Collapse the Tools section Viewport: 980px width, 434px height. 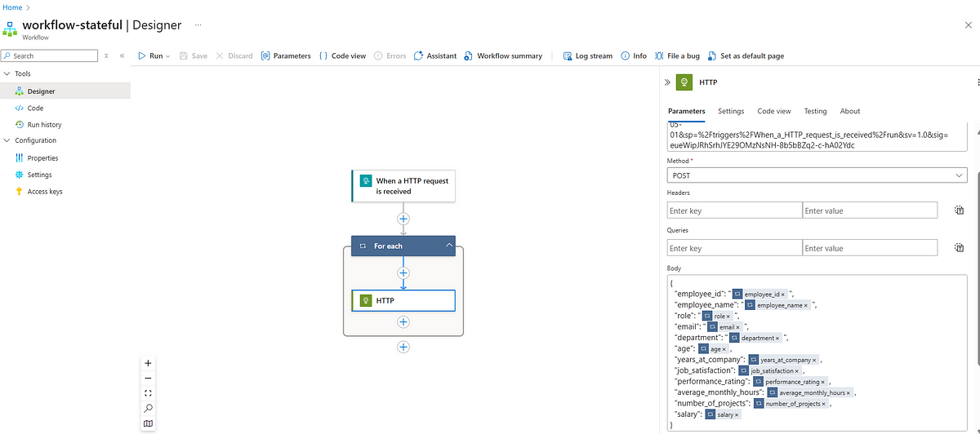[7, 74]
